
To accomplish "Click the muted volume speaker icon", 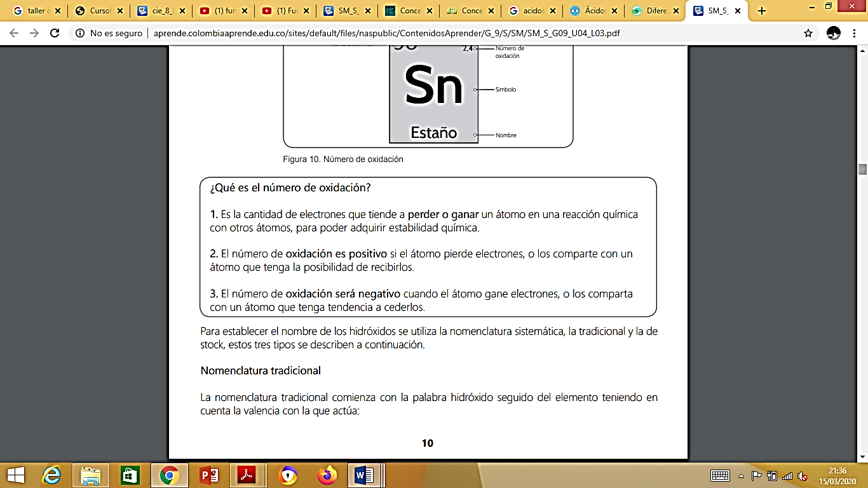I will click(x=803, y=475).
